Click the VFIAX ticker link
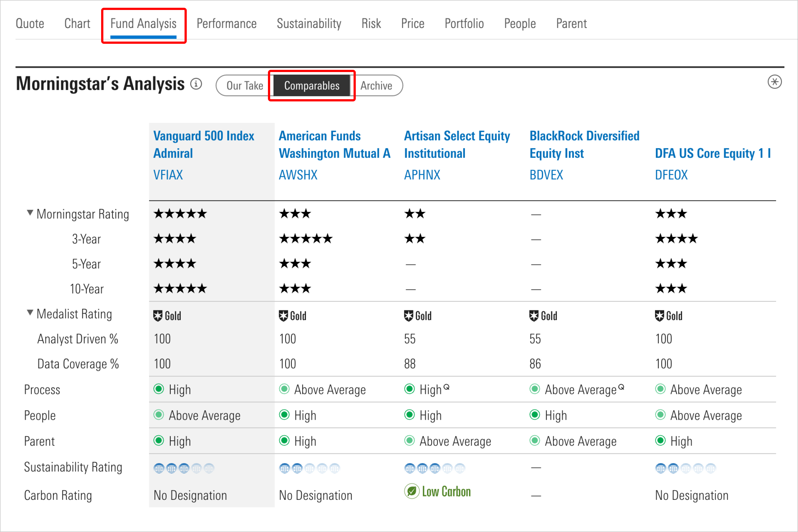 pos(168,175)
